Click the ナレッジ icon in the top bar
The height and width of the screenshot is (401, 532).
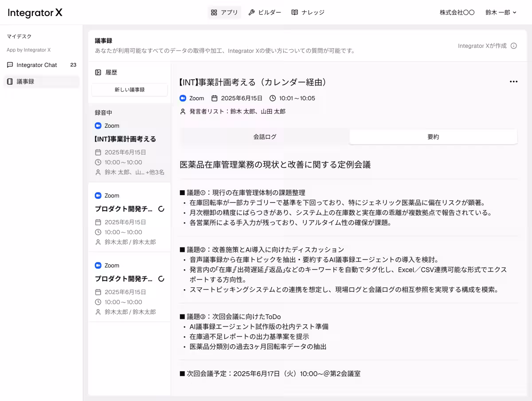point(294,12)
